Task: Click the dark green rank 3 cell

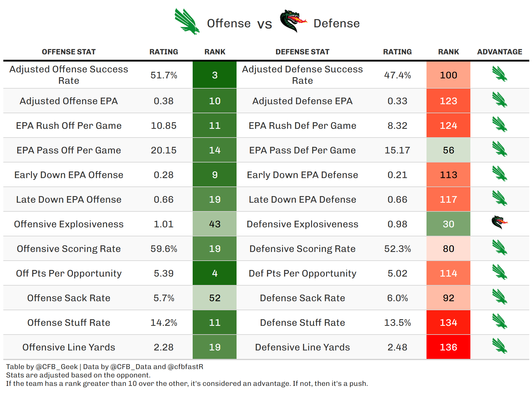Action: point(215,75)
